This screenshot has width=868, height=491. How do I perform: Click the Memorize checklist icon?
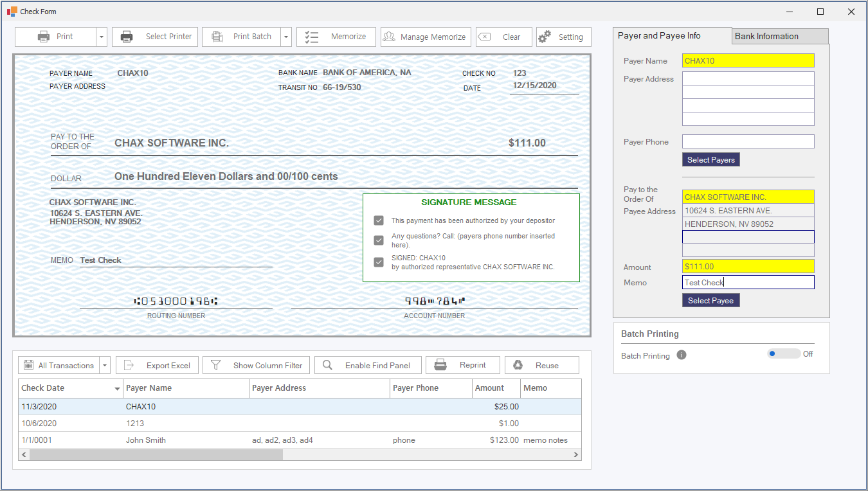312,37
